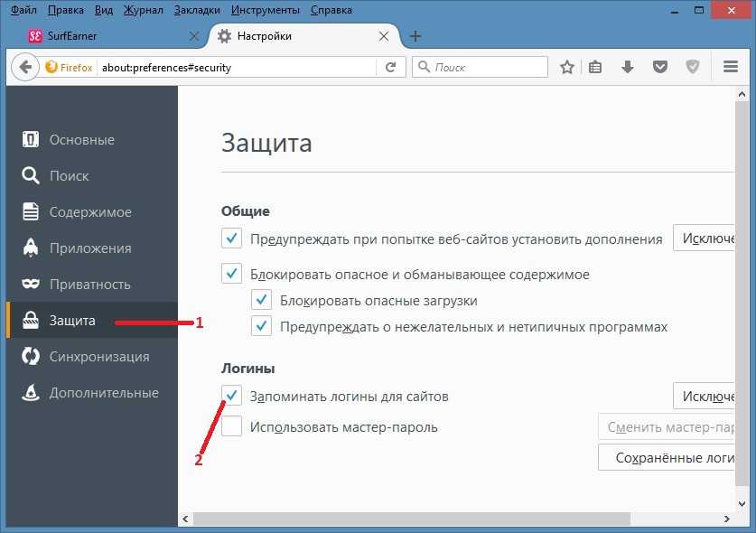Bookmark this page with star icon

tap(567, 67)
